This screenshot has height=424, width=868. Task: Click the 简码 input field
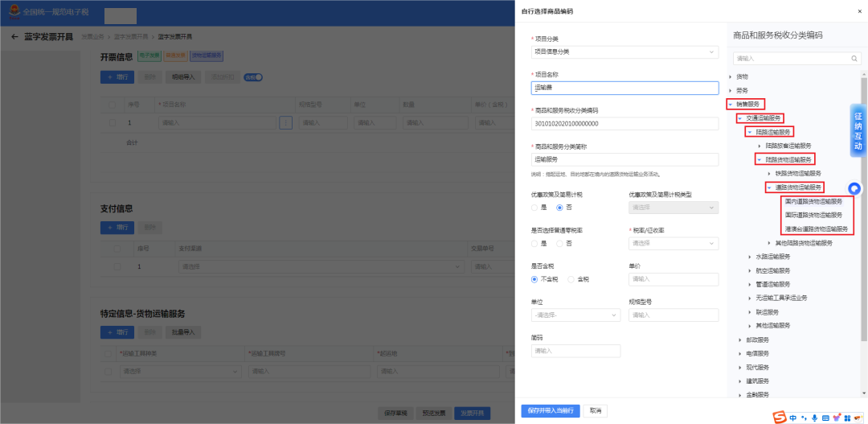(575, 351)
